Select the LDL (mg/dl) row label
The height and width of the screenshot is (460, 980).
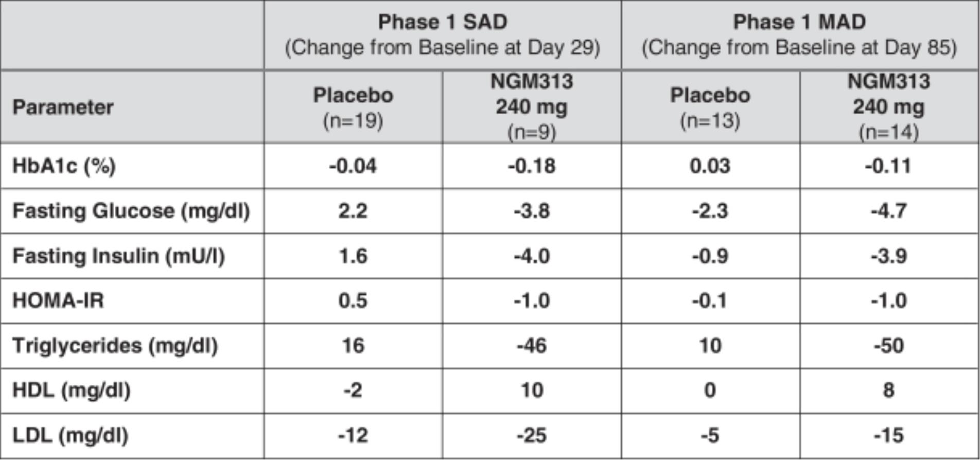pyautogui.click(x=70, y=435)
